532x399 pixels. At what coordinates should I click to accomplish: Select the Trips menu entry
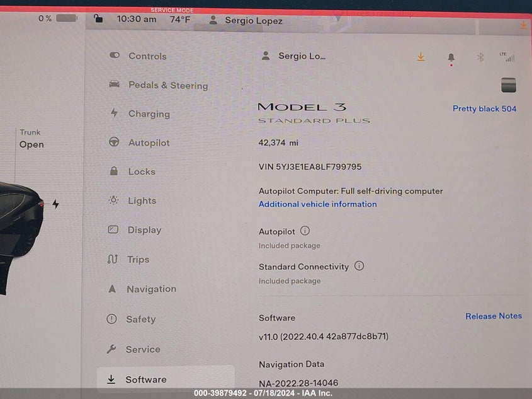[128, 260]
